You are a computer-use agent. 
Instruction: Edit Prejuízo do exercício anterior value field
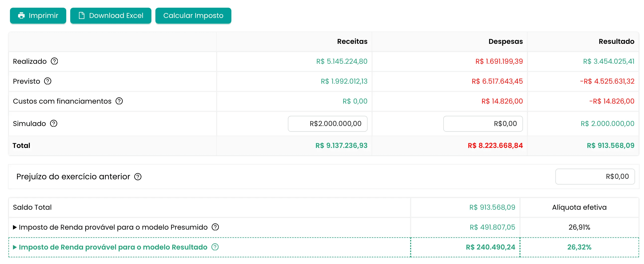pos(595,177)
